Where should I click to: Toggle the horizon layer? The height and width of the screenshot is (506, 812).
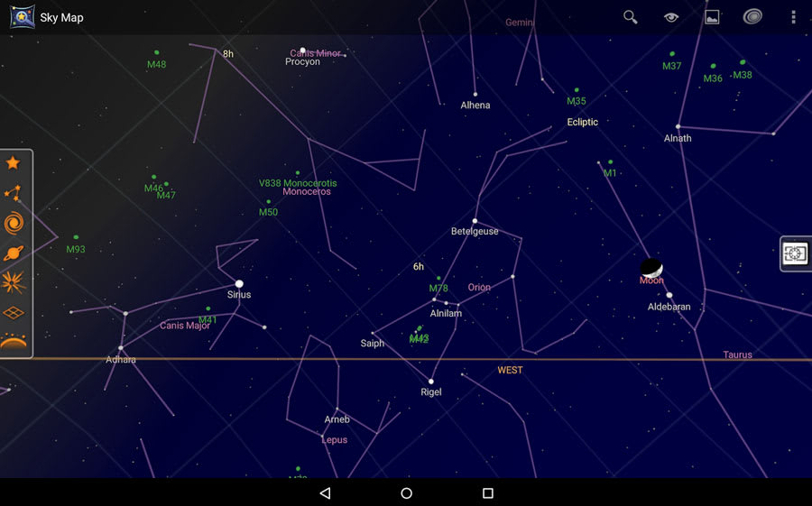tap(14, 341)
